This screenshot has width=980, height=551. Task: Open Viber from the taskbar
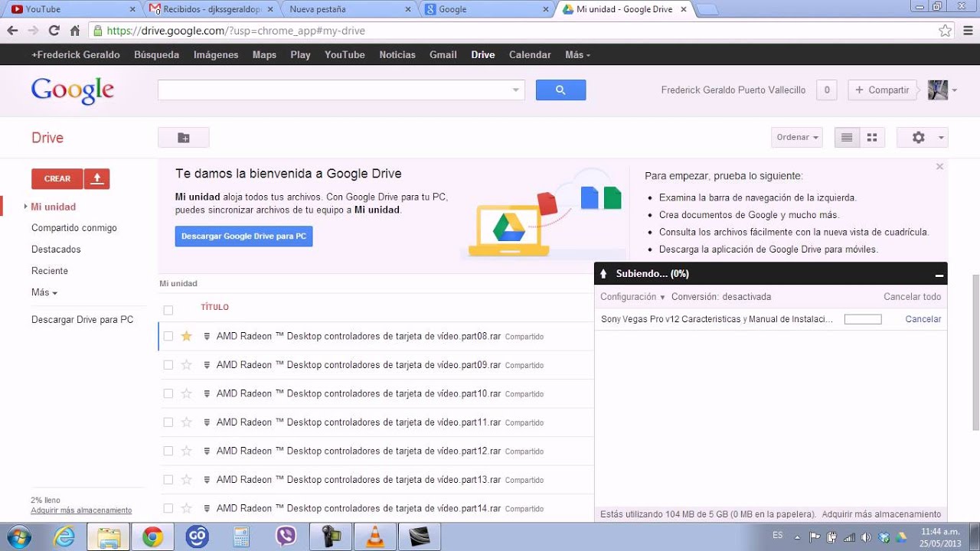tap(286, 537)
